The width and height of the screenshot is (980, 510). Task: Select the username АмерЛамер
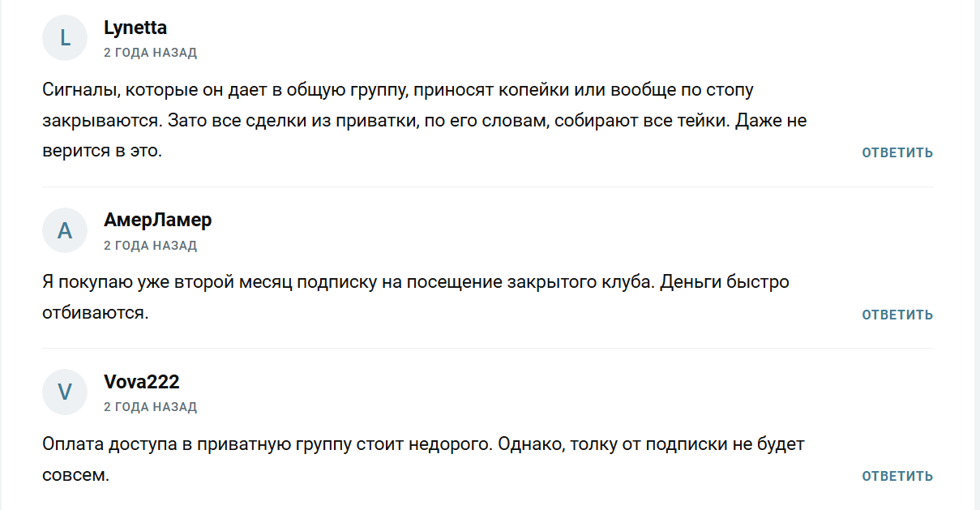coord(158,220)
